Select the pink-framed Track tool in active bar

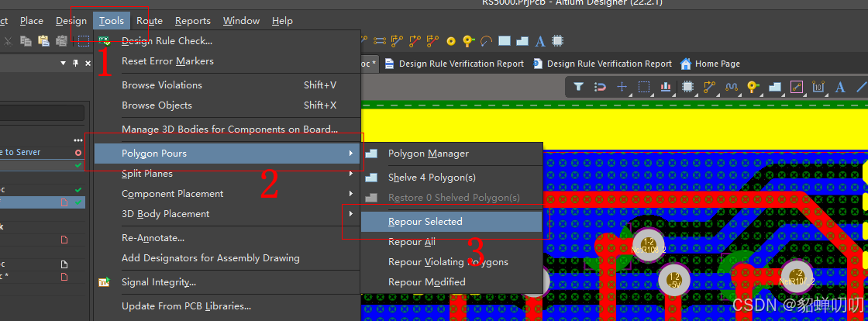click(797, 86)
